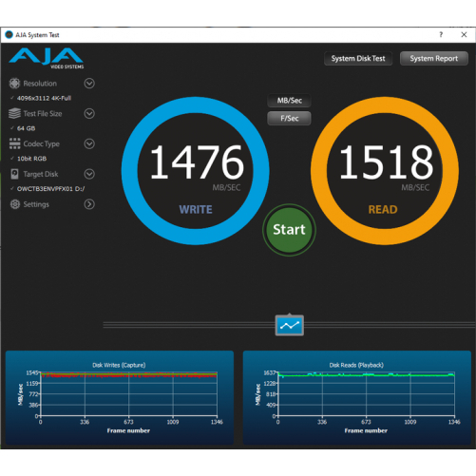Expand the Resolution dropdown arrow
476x476 pixels.
89,84
